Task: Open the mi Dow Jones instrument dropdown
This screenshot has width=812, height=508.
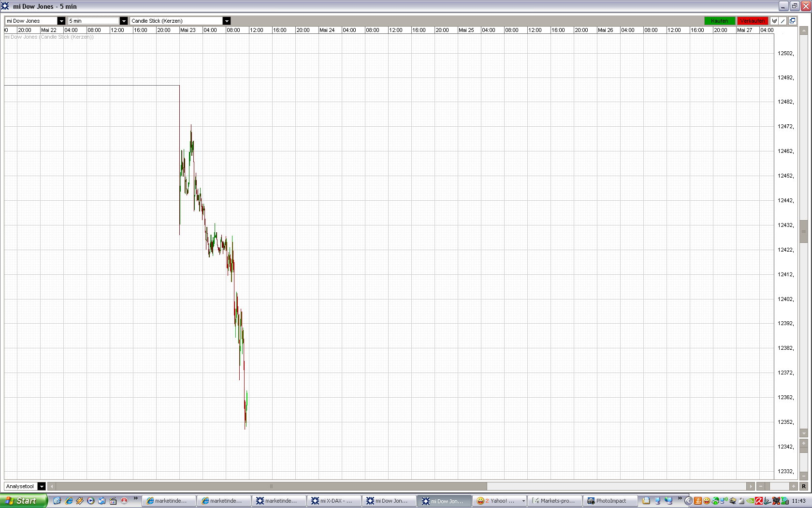Action: point(61,21)
